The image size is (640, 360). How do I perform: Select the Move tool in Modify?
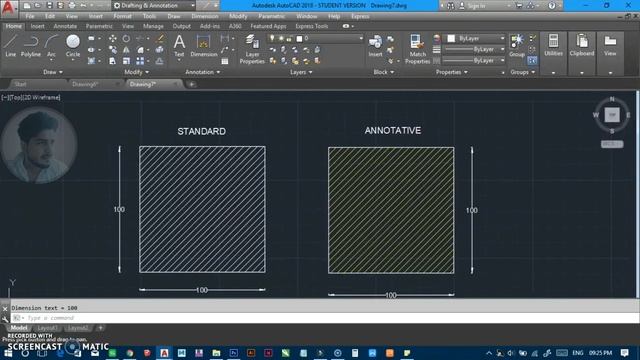click(113, 38)
